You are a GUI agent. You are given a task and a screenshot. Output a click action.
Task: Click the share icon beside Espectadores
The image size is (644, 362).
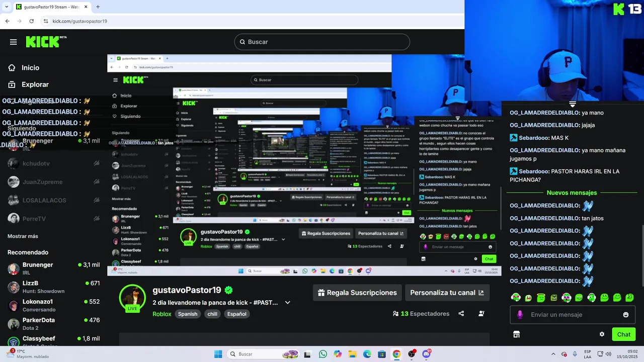tap(461, 314)
